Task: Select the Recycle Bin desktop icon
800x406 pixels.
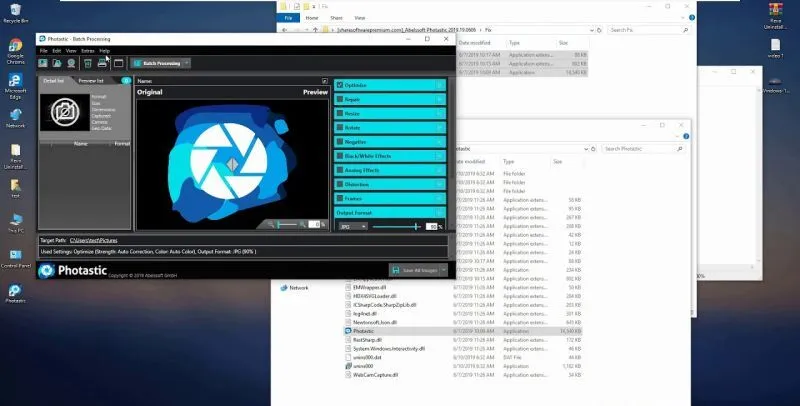Action: 15,13
